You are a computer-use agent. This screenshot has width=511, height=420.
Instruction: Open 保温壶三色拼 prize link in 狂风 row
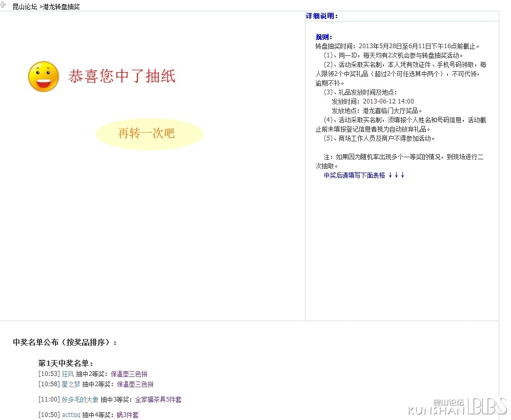coord(129,374)
